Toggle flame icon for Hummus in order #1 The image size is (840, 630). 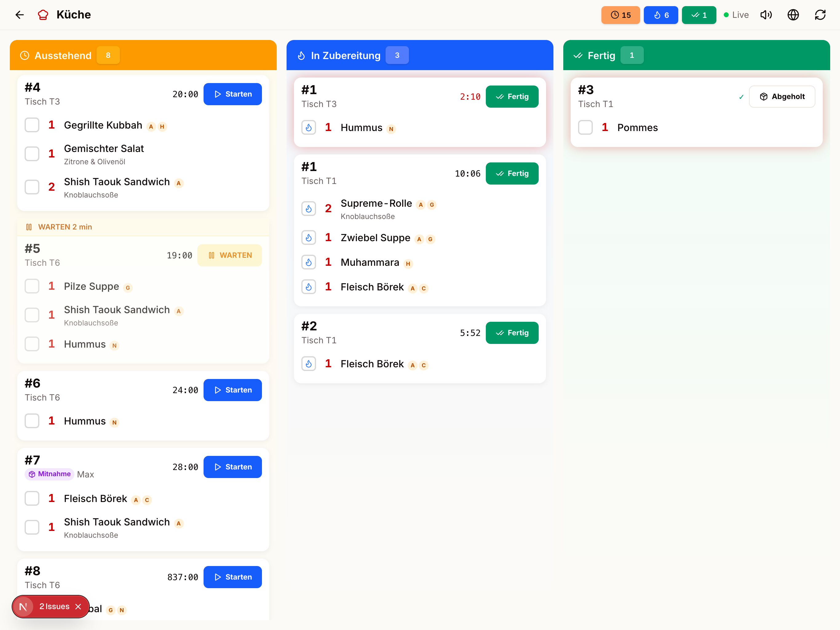tap(309, 127)
